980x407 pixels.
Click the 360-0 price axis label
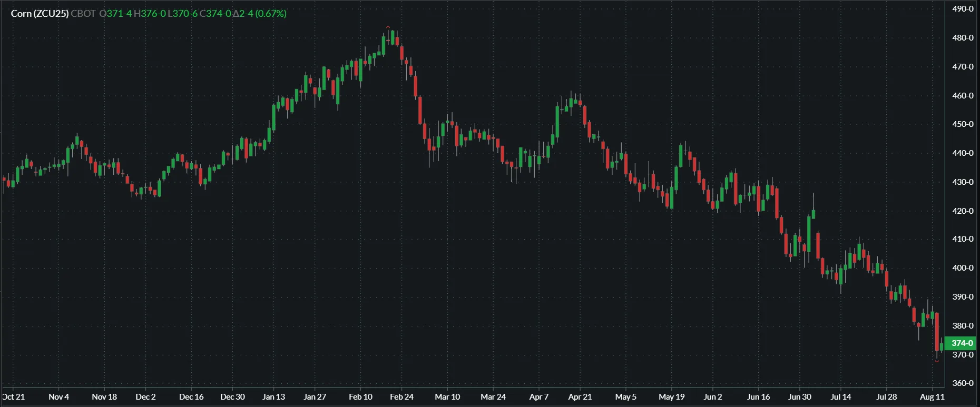click(x=963, y=383)
